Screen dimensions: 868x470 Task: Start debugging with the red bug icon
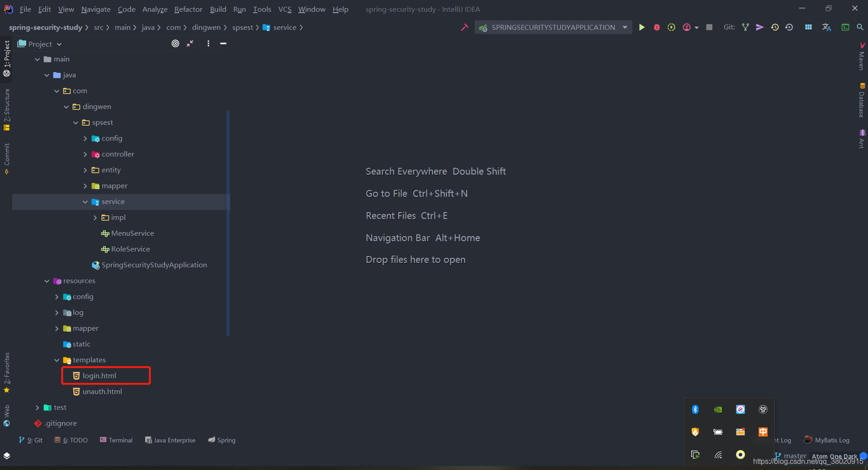657,28
